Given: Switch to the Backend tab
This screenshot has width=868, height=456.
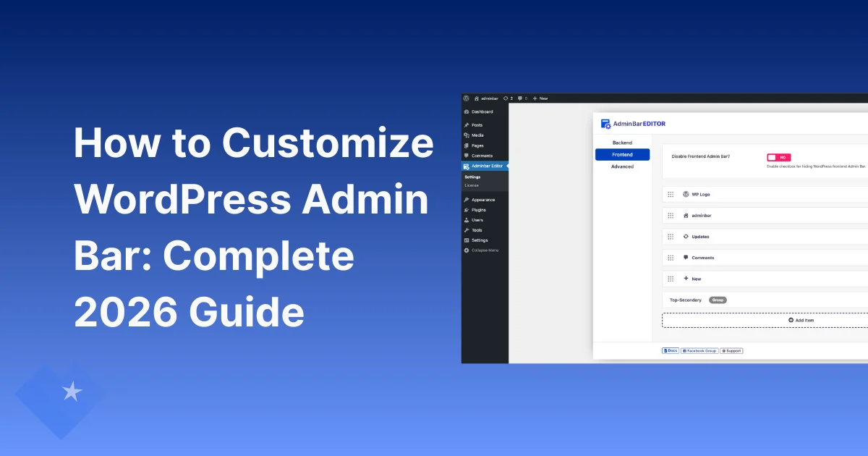Looking at the screenshot, I should [x=622, y=143].
